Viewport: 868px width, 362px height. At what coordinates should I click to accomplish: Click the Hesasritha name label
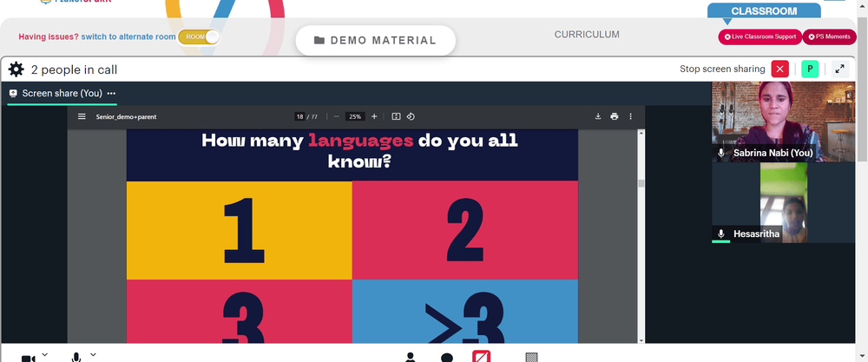click(x=756, y=234)
